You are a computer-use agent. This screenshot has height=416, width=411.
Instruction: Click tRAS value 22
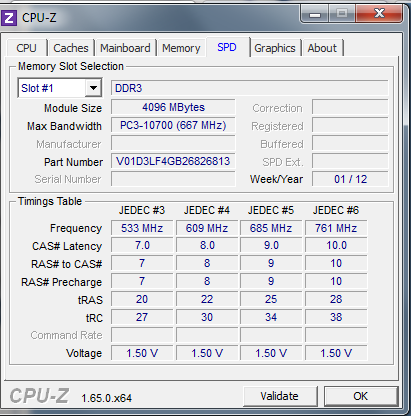[x=207, y=299]
